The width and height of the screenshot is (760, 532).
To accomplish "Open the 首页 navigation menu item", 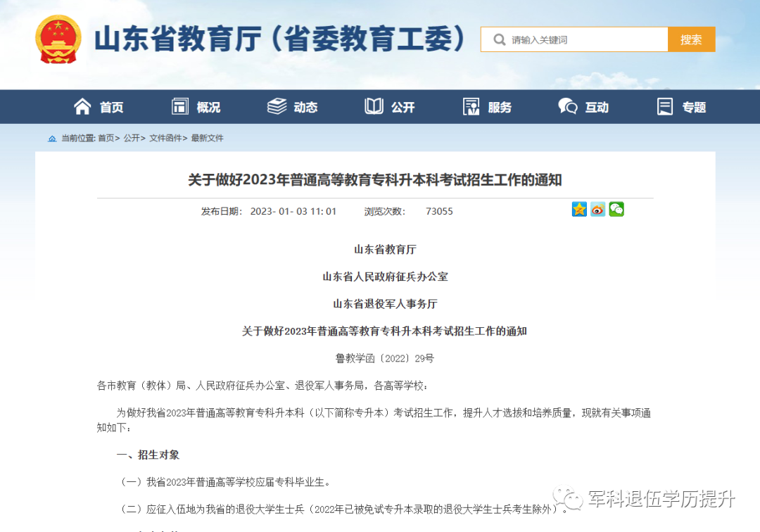I will pos(110,106).
